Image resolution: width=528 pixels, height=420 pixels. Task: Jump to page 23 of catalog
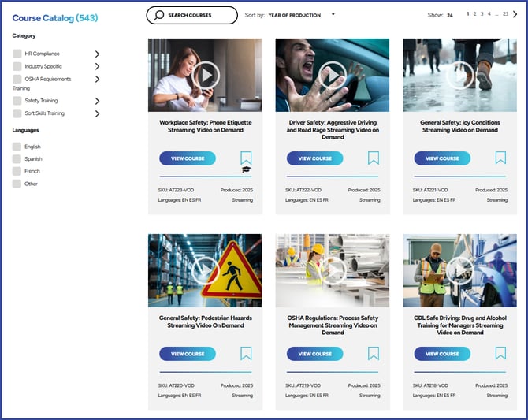coord(505,14)
